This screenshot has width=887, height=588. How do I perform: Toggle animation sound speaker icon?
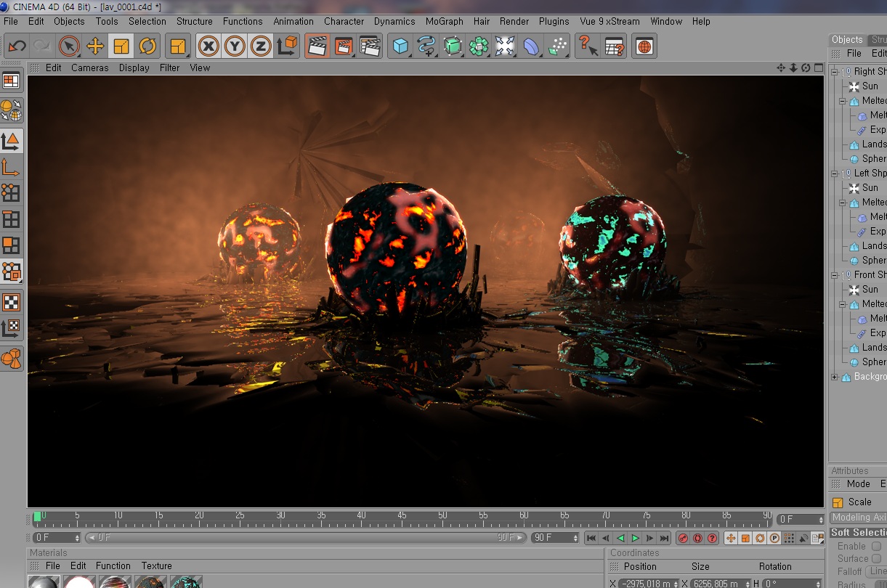coord(803,538)
